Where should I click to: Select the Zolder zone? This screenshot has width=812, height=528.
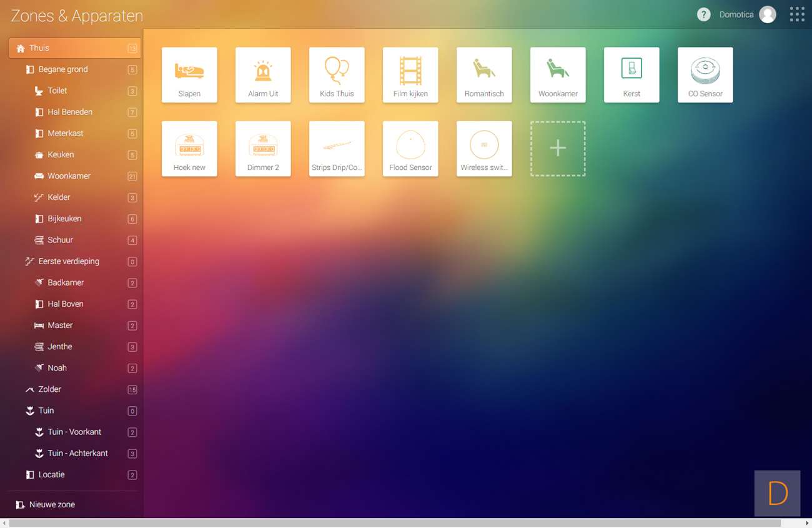(50, 389)
